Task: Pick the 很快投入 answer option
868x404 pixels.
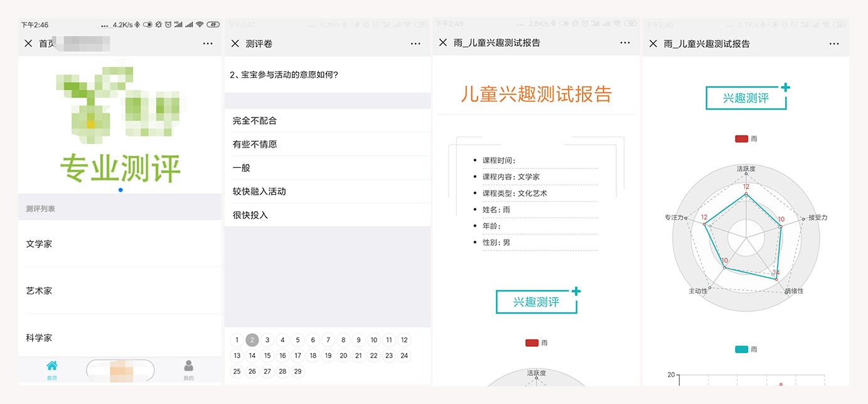Action: 250,215
